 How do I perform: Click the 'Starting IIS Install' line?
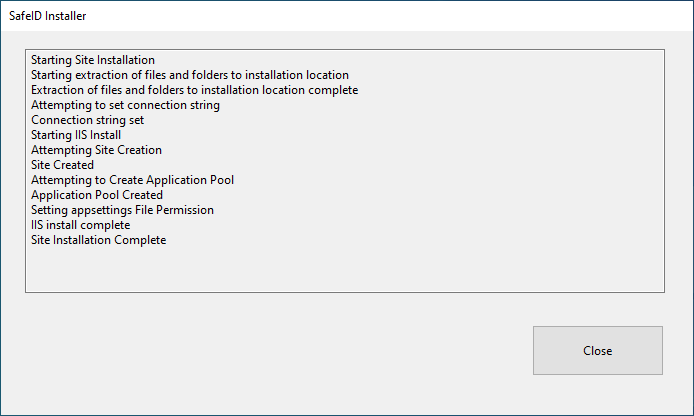(76, 135)
